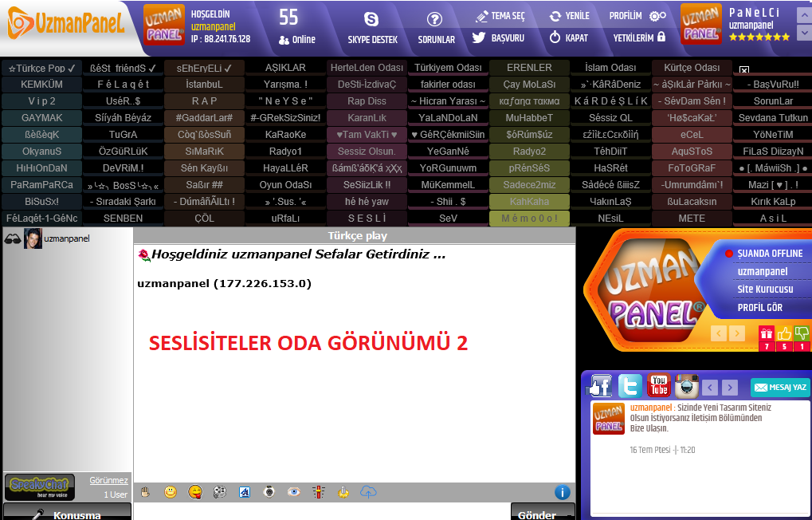Viewport: 812px width, 520px height.
Task: Open the Çay MoLaSı room
Action: point(529,85)
